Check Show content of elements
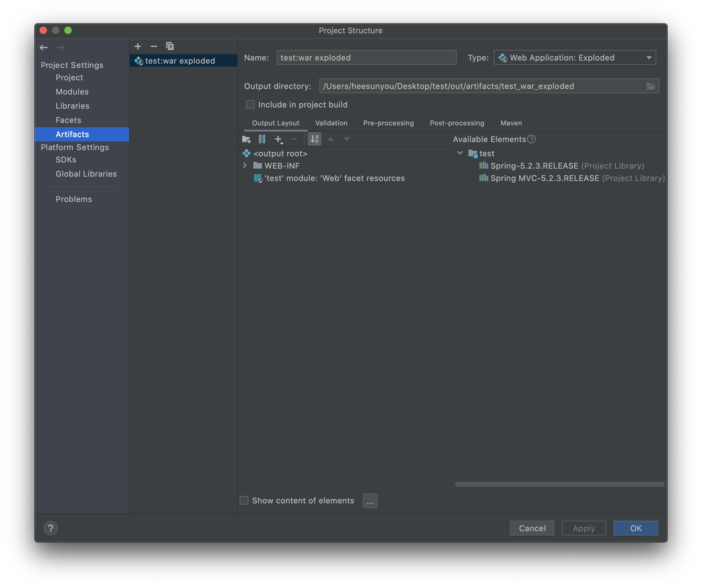This screenshot has height=588, width=702. [244, 500]
